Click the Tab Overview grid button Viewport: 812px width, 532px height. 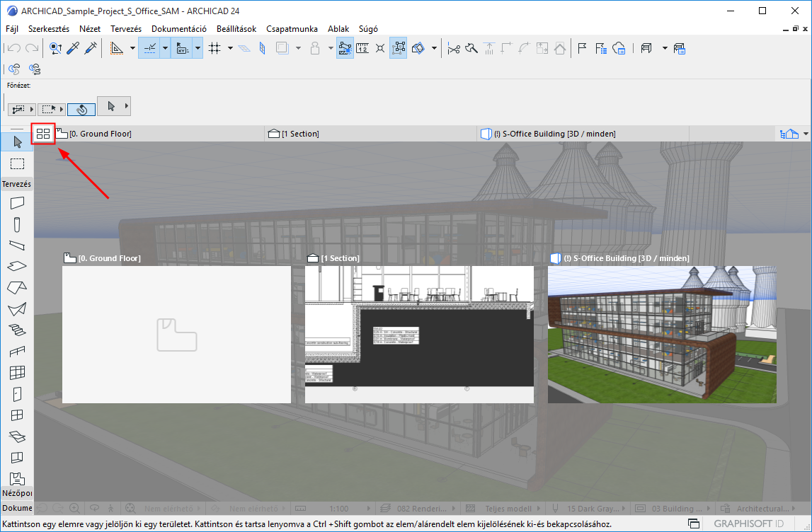point(43,133)
